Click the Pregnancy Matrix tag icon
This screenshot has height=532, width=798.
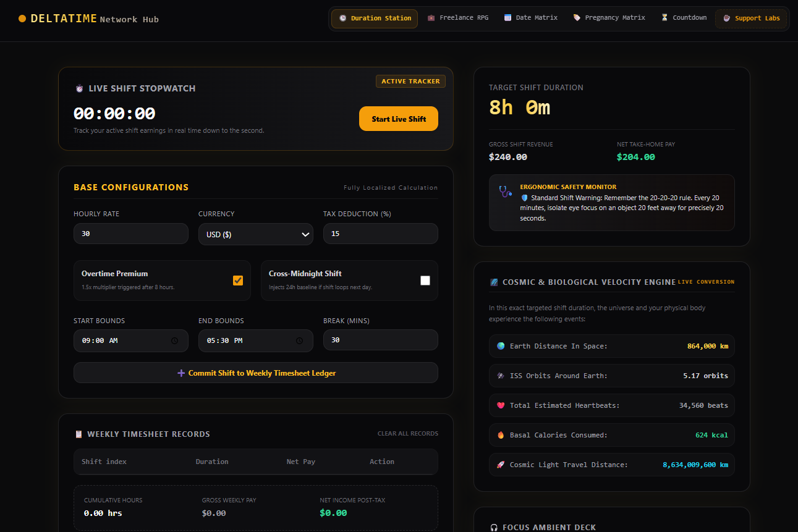tap(577, 18)
